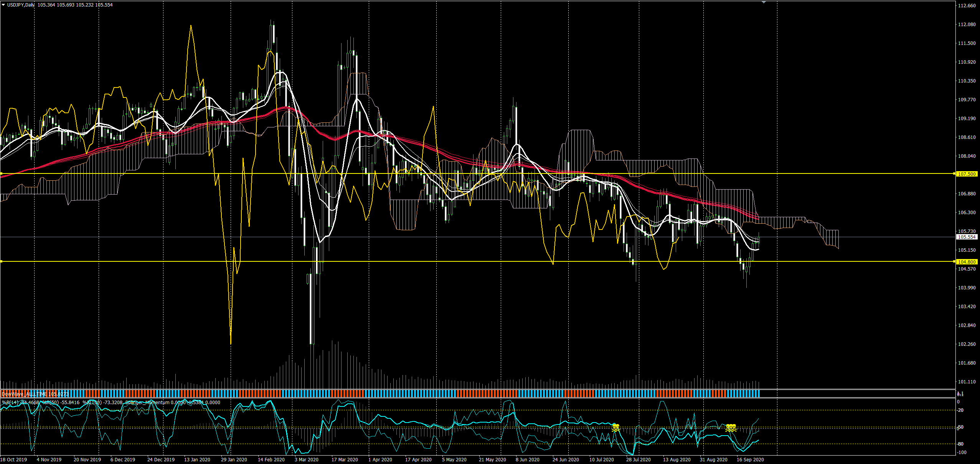Click the 18 Oct 2019 date label
Screen dimensions: 980x464
click(14, 460)
